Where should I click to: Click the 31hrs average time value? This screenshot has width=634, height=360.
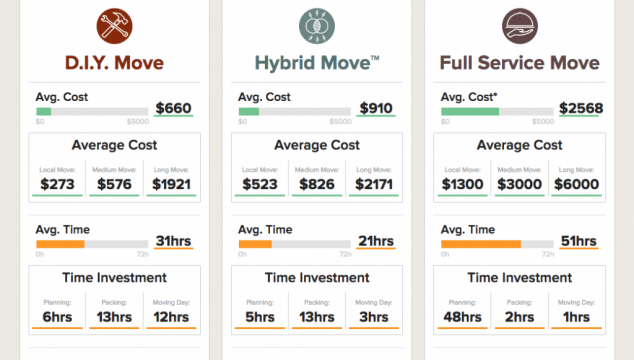pos(173,241)
